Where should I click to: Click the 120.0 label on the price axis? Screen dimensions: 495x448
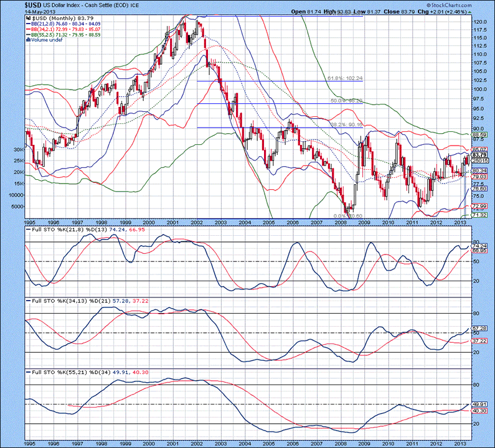pos(480,22)
